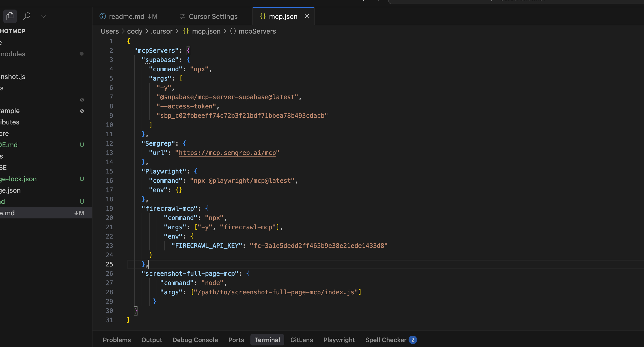Select the file ending in ge-lock.json
644x347 pixels.
[x=46, y=179]
